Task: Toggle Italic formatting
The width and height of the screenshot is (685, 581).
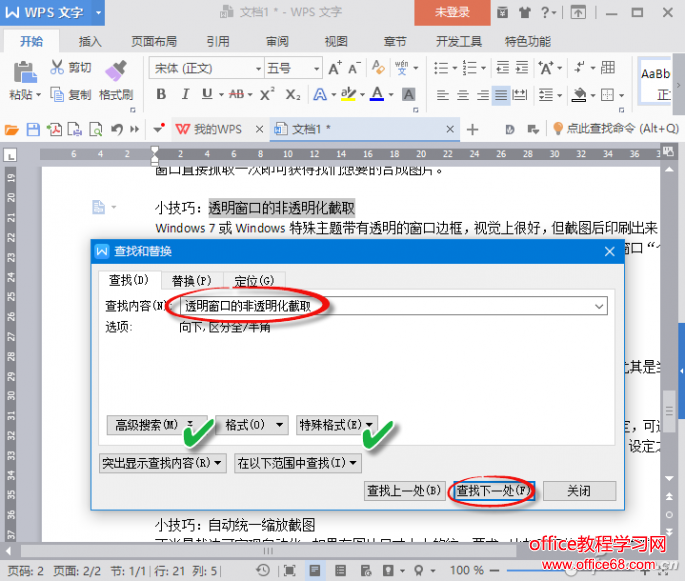Action: [x=185, y=94]
